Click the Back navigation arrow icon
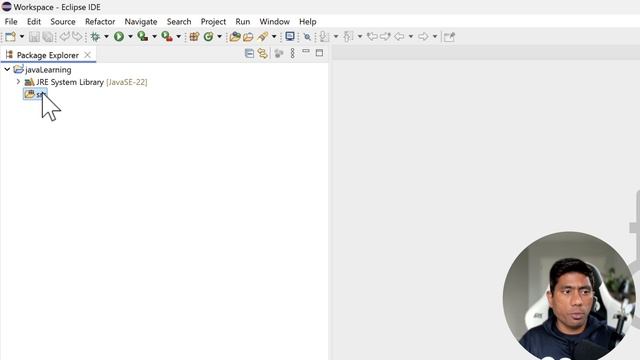Image resolution: width=640 pixels, height=360 pixels. pyautogui.click(x=399, y=37)
